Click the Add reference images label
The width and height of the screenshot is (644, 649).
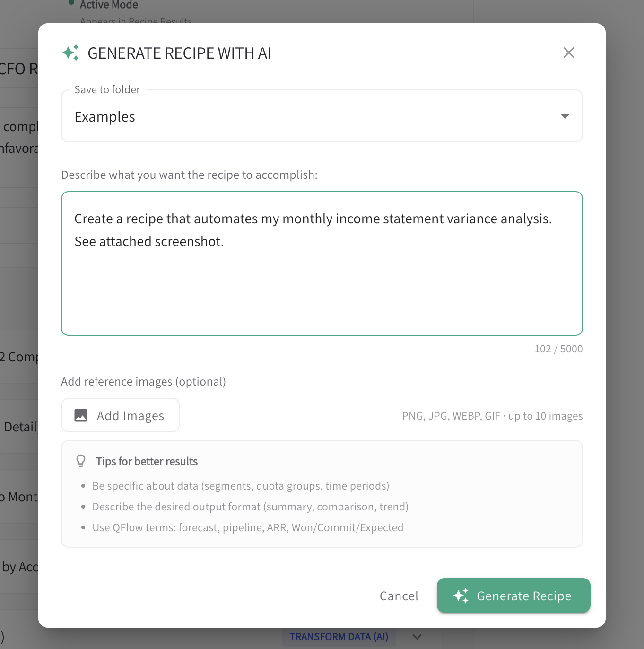click(143, 381)
